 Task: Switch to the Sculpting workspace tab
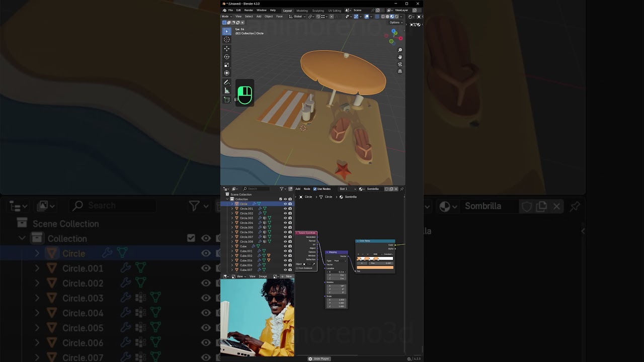click(318, 11)
